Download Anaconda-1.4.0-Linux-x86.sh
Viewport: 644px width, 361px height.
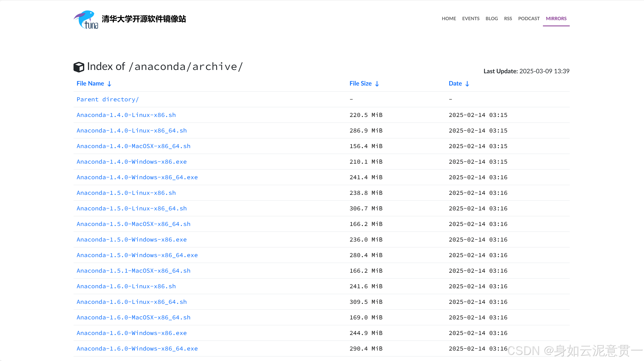pyautogui.click(x=126, y=115)
